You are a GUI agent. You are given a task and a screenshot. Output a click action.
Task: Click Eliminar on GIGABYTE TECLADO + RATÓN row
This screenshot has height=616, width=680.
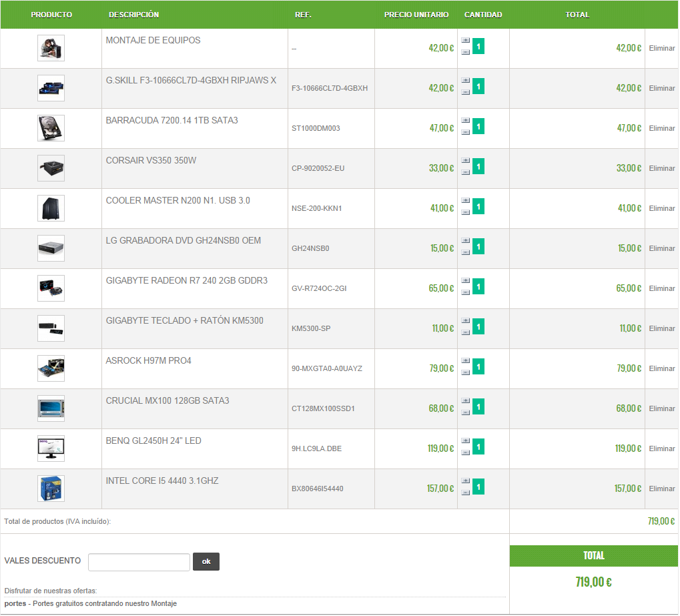click(x=662, y=328)
